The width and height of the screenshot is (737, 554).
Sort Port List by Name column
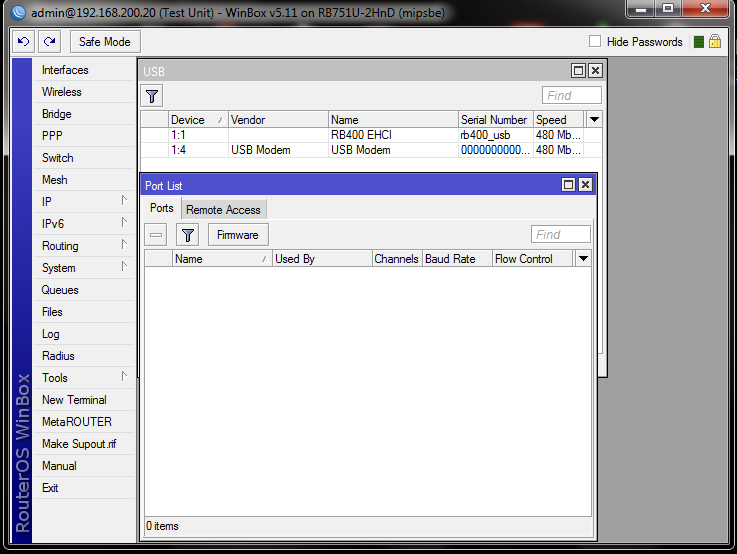(x=222, y=259)
